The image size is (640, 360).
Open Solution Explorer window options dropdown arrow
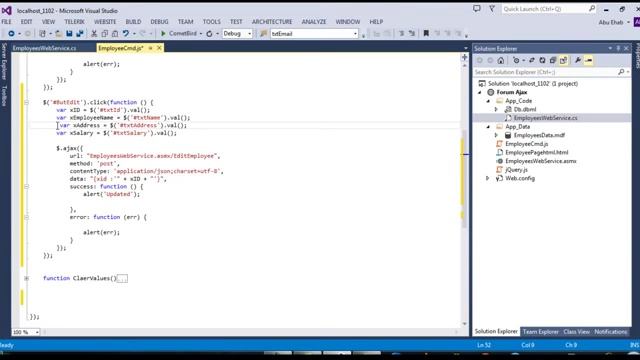coord(610,48)
